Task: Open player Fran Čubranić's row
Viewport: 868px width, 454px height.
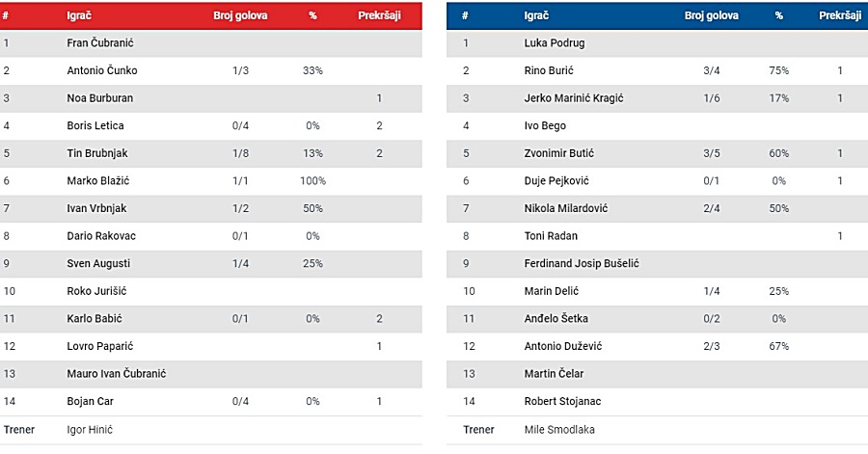Action: (211, 43)
